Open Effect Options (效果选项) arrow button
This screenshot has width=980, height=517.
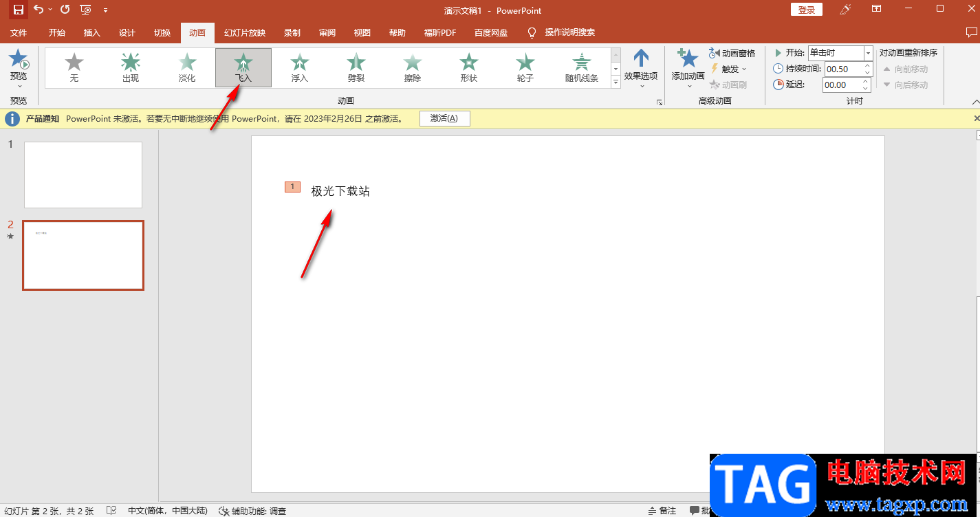641,67
